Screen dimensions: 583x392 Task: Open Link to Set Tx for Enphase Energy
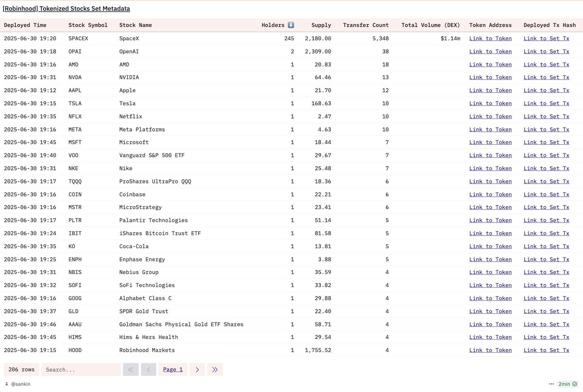tap(547, 259)
